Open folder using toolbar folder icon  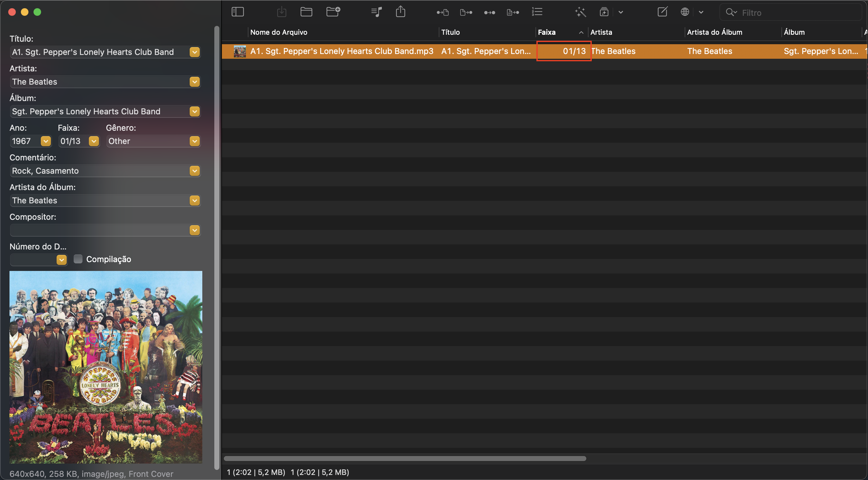pos(306,12)
